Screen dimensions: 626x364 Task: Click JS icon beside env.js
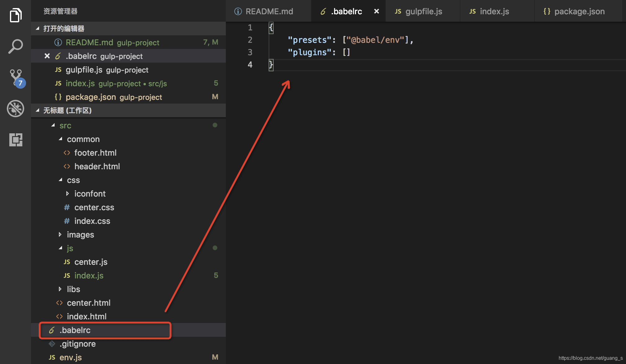(52, 357)
